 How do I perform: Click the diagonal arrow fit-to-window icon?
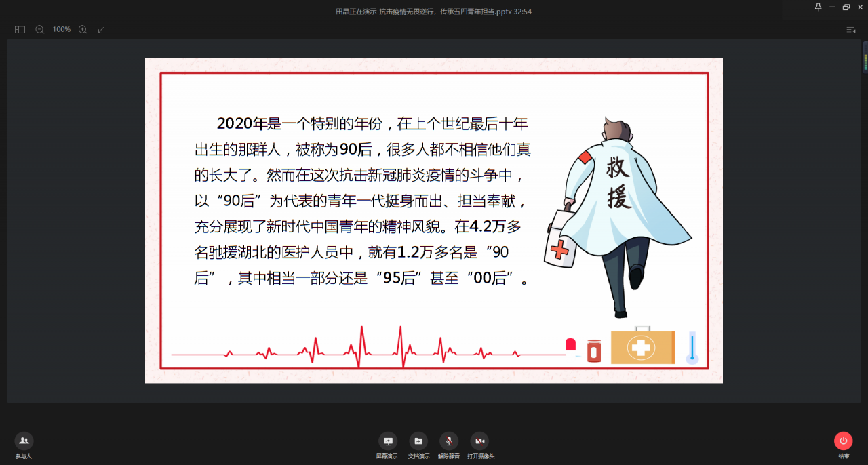click(x=101, y=30)
